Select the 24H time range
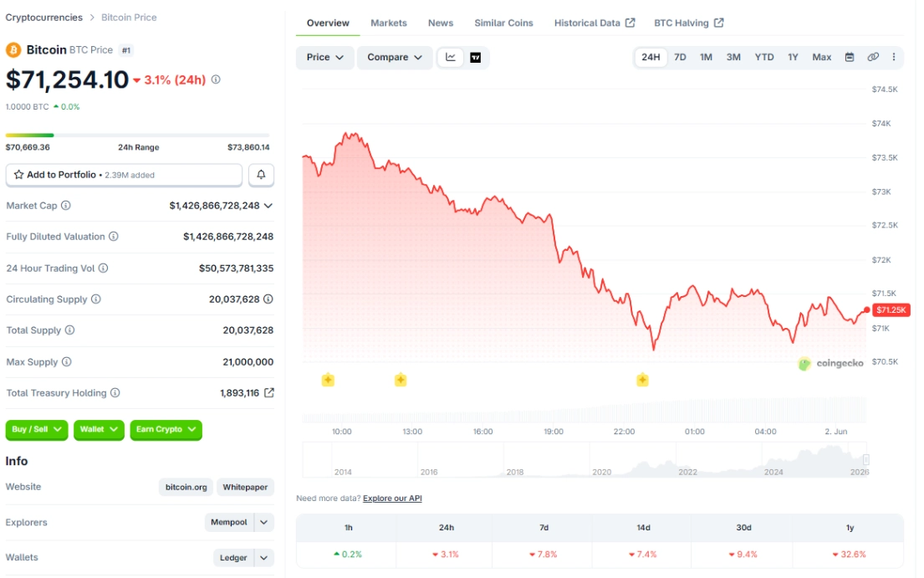 pos(651,57)
